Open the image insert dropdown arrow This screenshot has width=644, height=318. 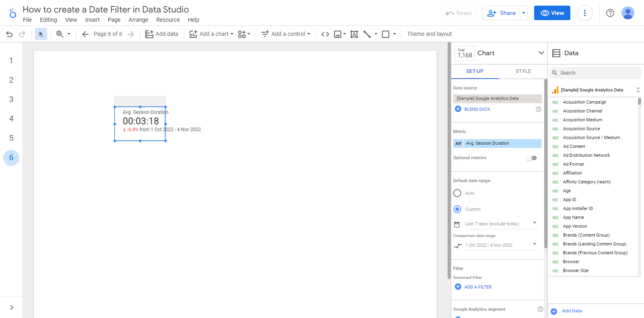[x=345, y=34]
